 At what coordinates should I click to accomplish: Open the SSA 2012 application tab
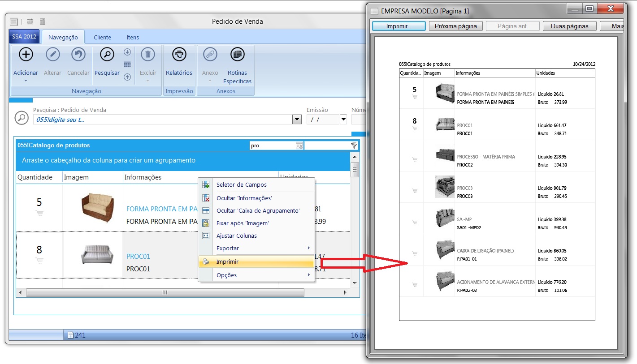tap(24, 37)
